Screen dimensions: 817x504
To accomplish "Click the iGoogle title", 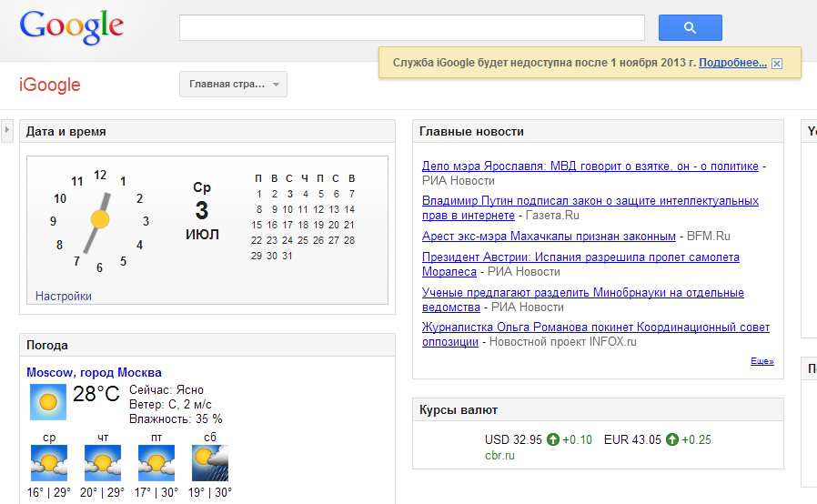I will pos(49,85).
